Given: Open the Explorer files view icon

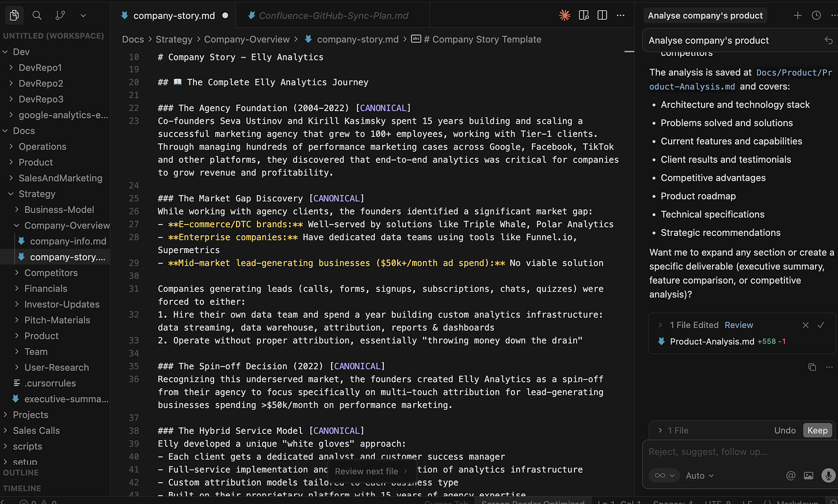Looking at the screenshot, I should pos(14,16).
